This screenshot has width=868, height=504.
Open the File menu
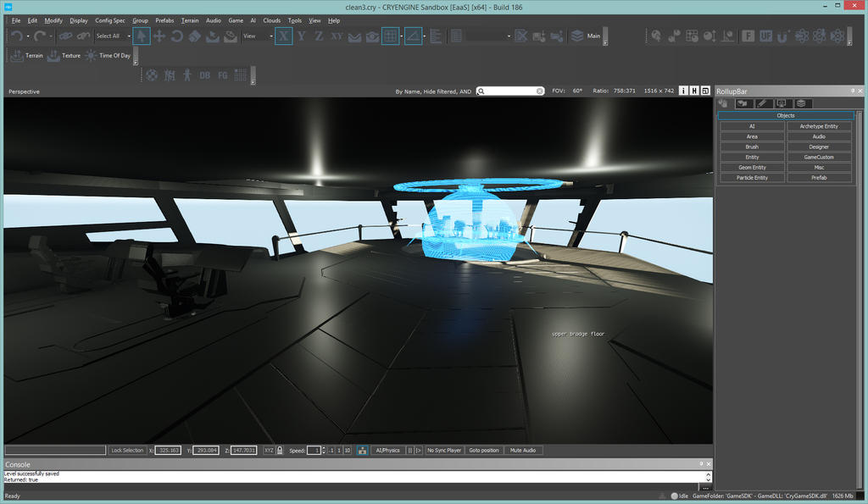tap(16, 20)
